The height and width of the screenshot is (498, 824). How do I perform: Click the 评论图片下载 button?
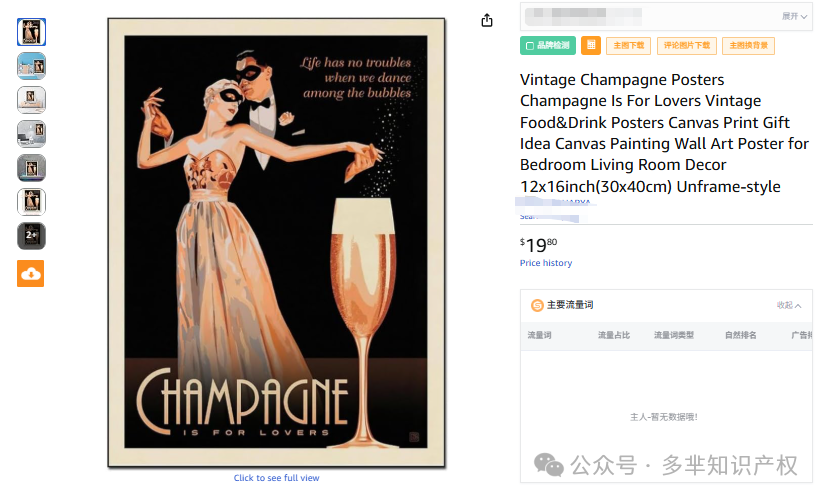pos(686,46)
